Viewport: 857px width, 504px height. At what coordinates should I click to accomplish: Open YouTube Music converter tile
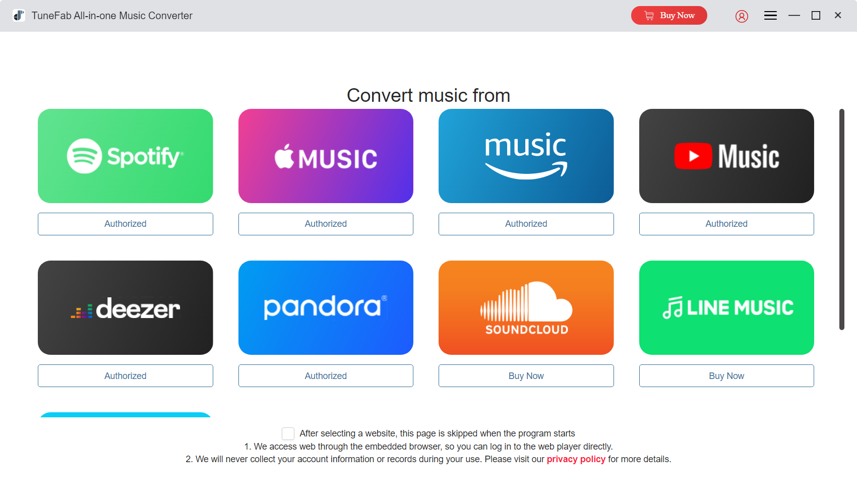726,156
